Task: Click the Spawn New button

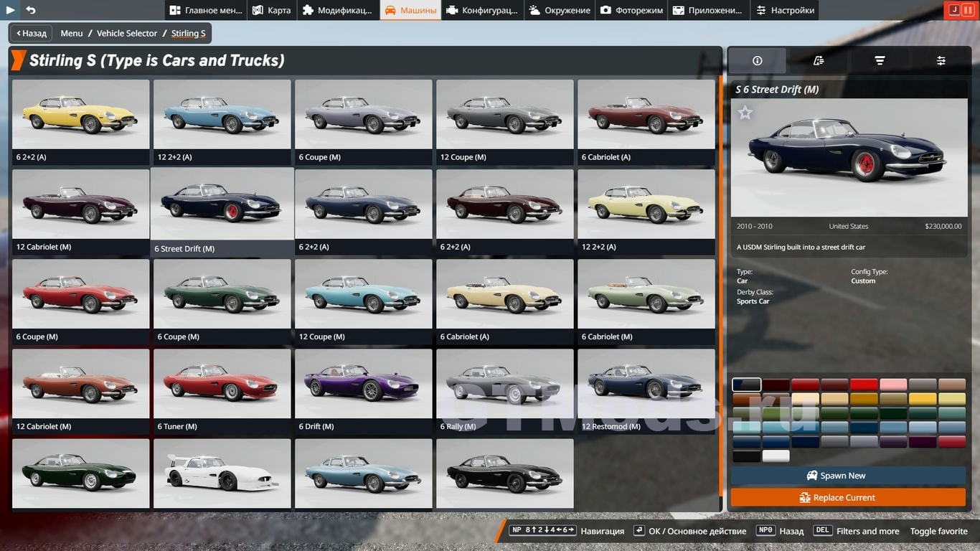Action: click(x=848, y=476)
